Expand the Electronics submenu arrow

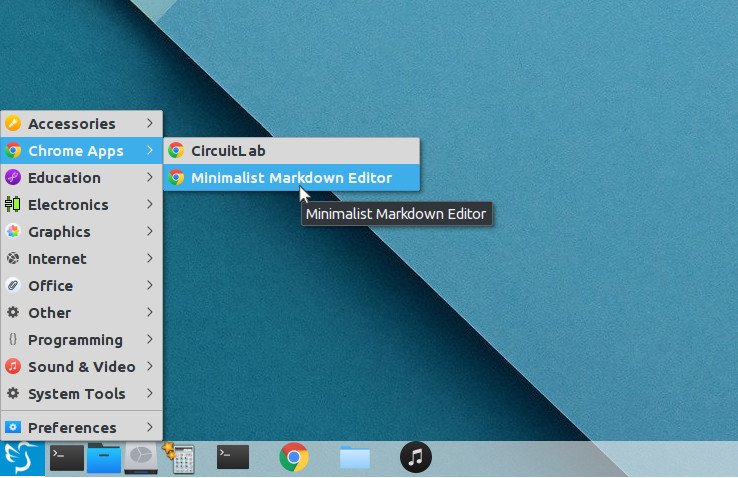(x=150, y=204)
